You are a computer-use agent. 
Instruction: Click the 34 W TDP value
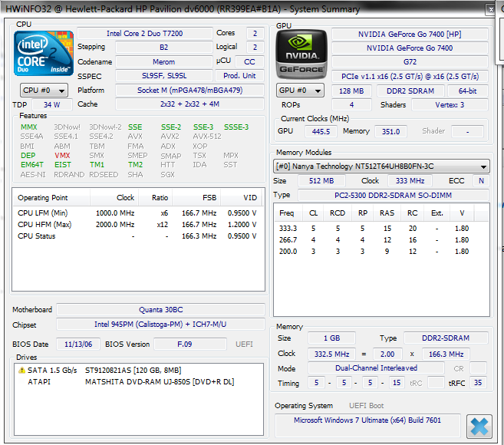click(51, 105)
